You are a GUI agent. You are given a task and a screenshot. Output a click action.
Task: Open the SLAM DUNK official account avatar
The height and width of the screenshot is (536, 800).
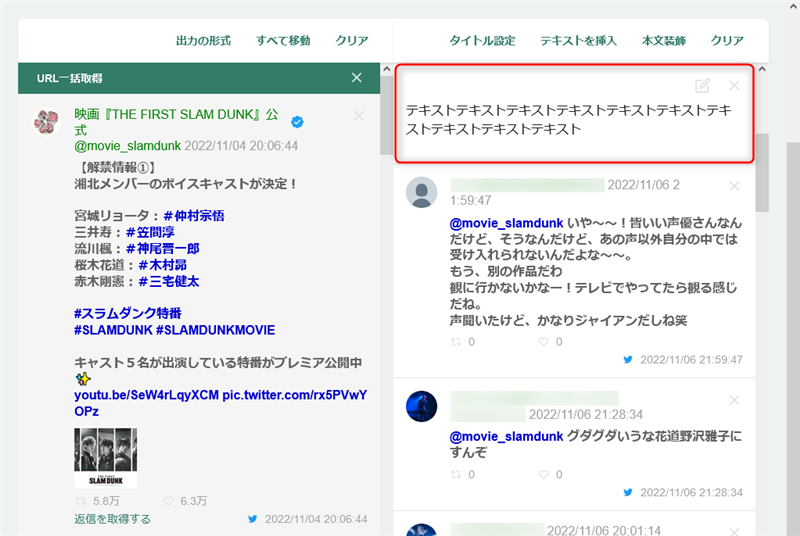46,121
